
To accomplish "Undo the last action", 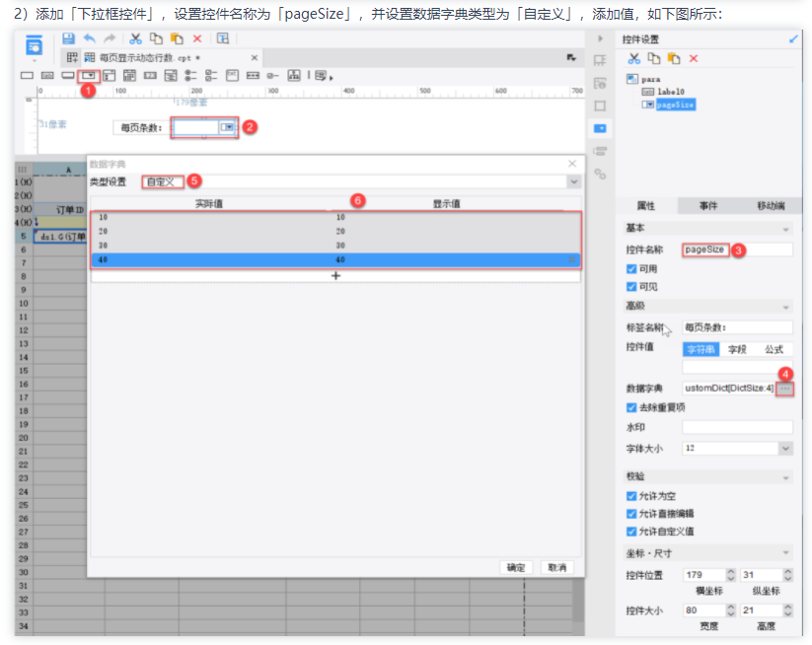I will (89, 38).
